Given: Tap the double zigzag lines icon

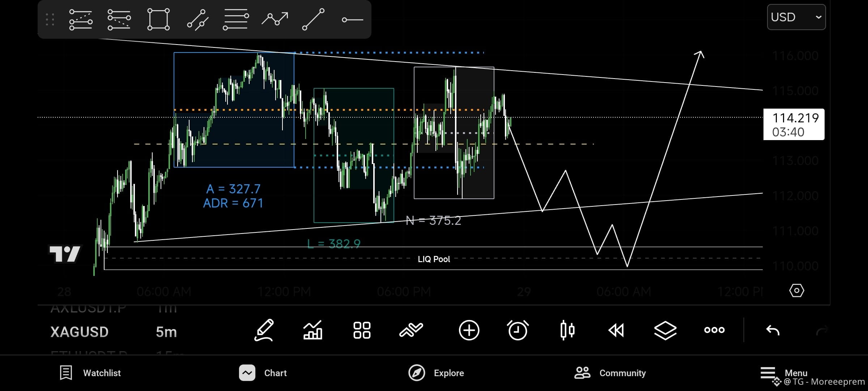Looking at the screenshot, I should 411,330.
